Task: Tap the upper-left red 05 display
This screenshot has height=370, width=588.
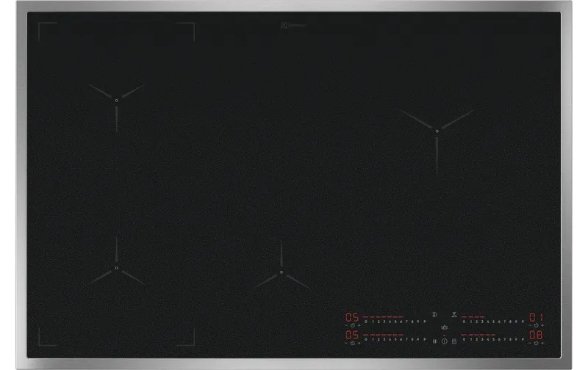Action: pyautogui.click(x=352, y=317)
